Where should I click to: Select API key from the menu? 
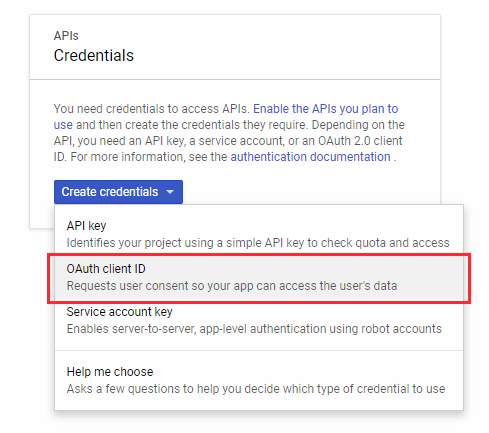259,234
